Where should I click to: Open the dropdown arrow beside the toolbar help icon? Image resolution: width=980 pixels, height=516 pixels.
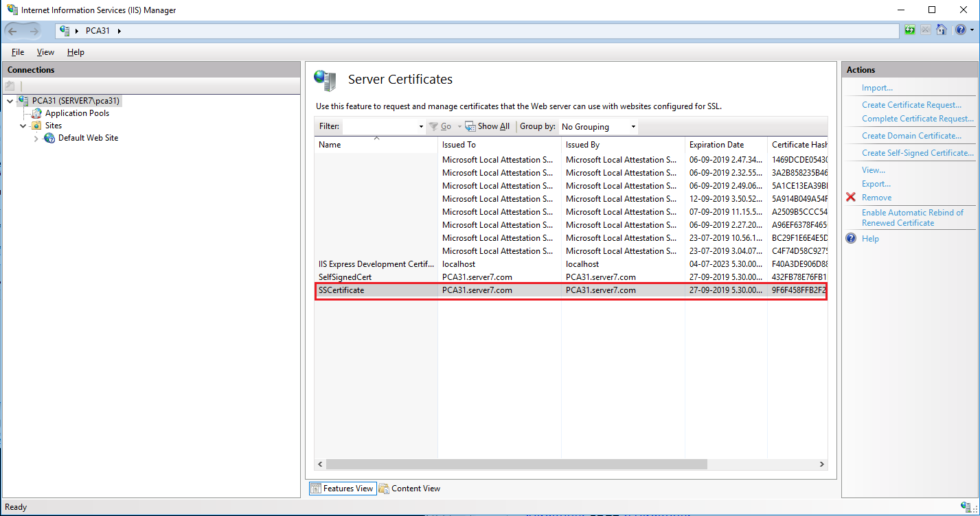(x=972, y=31)
